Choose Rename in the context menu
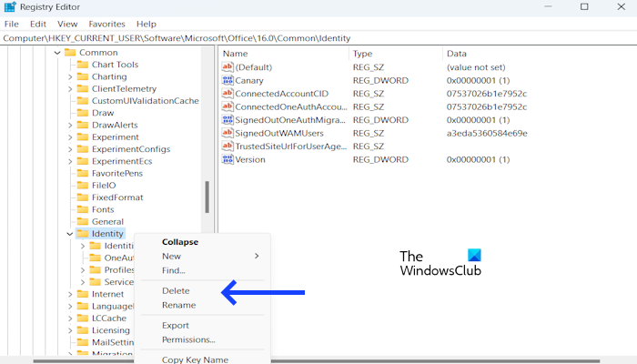The height and width of the screenshot is (364, 637). (178, 305)
